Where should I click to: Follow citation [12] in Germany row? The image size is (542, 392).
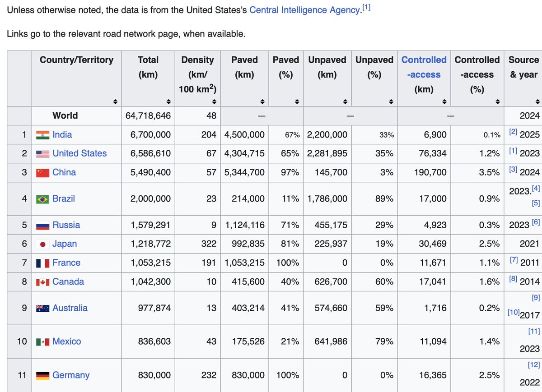[534, 365]
